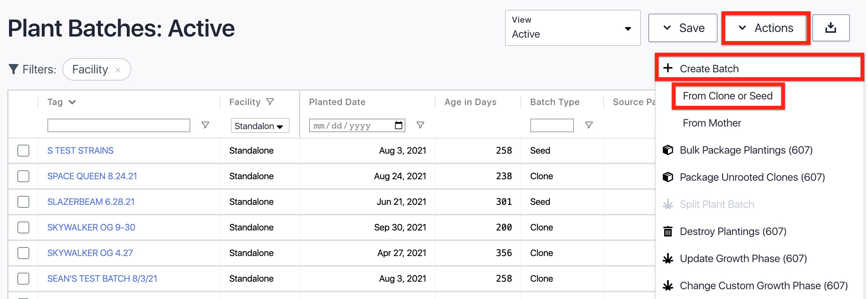
Task: Click the funnel icon beside Filters label
Action: tap(14, 69)
